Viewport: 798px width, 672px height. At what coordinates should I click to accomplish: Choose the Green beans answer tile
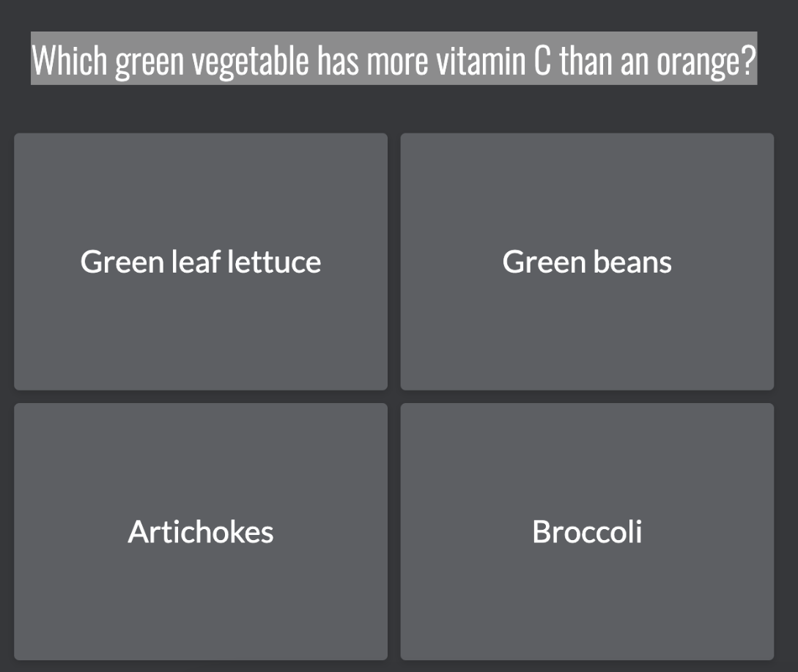tap(587, 262)
